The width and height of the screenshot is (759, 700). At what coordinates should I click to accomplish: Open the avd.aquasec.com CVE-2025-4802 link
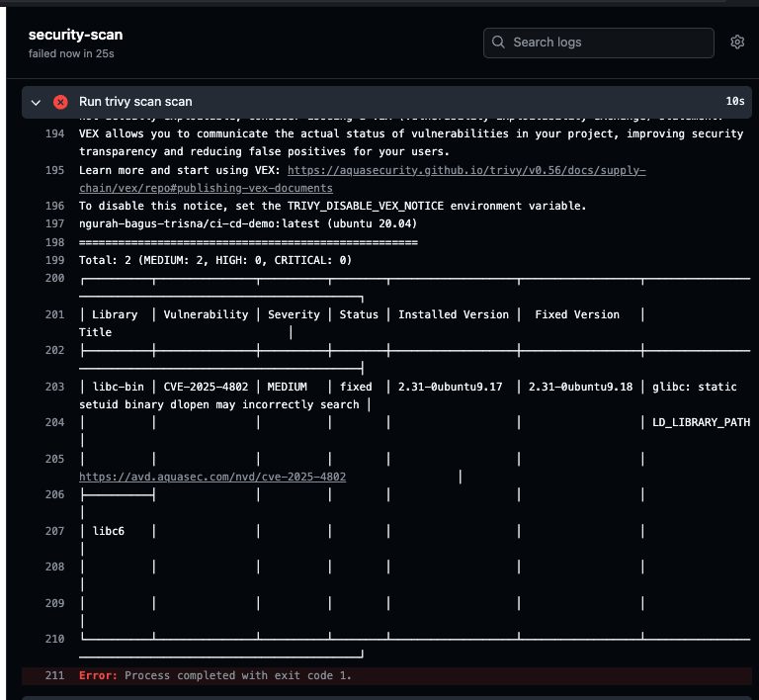click(x=212, y=477)
